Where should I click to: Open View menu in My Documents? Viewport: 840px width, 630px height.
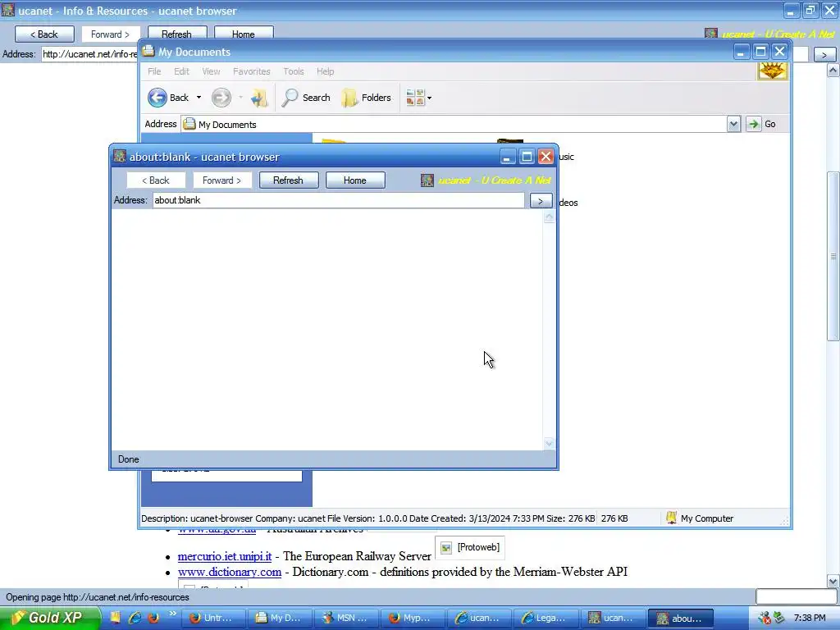pyautogui.click(x=211, y=71)
